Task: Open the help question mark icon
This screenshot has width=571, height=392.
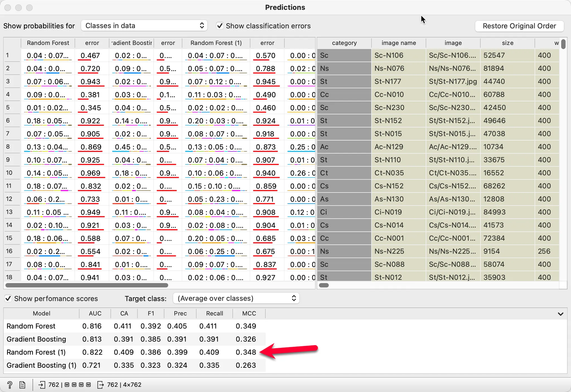Action: coord(10,385)
